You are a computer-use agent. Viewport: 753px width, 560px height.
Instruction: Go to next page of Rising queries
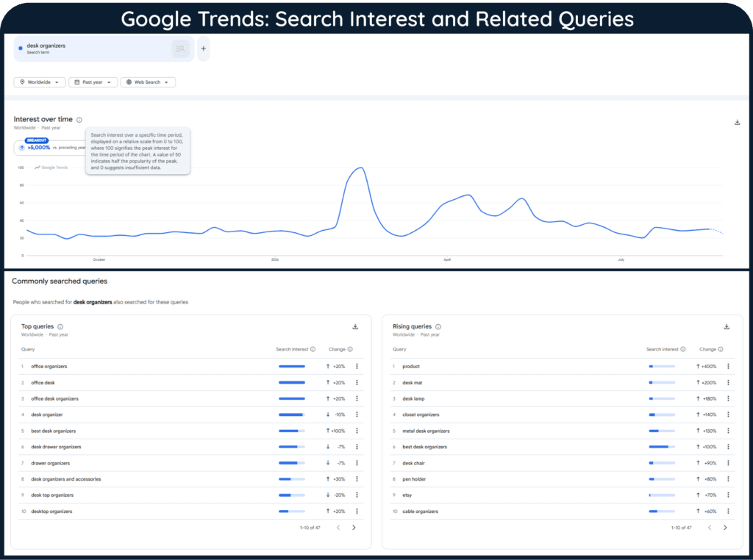pyautogui.click(x=725, y=528)
